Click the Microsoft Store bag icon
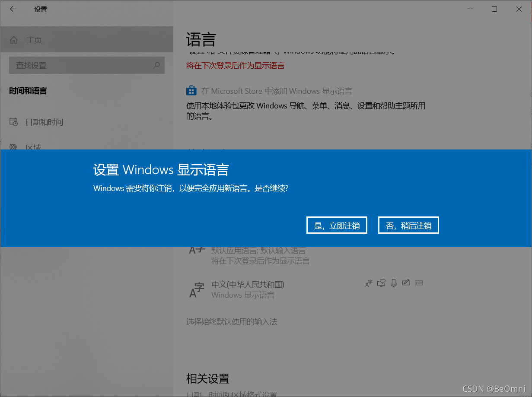532x397 pixels. click(191, 91)
